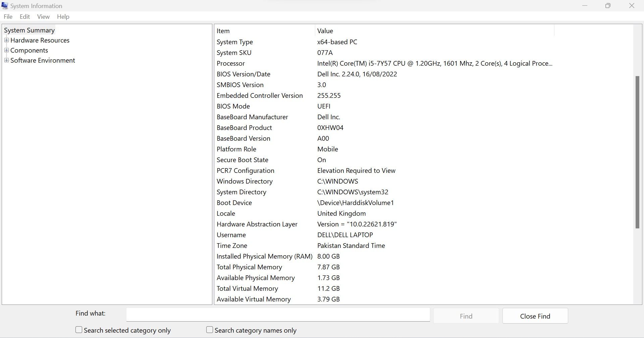Open the View menu
This screenshot has width=644, height=338.
(x=43, y=17)
